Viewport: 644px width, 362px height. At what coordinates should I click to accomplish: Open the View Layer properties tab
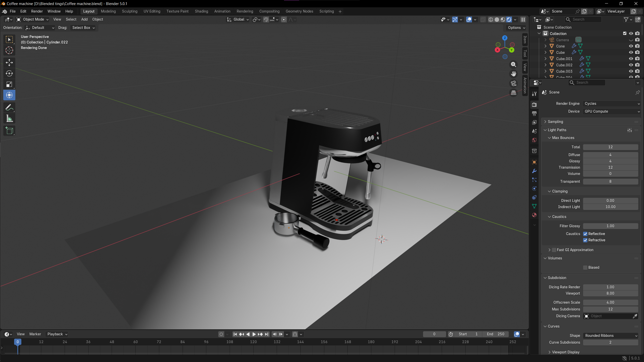[x=534, y=122]
